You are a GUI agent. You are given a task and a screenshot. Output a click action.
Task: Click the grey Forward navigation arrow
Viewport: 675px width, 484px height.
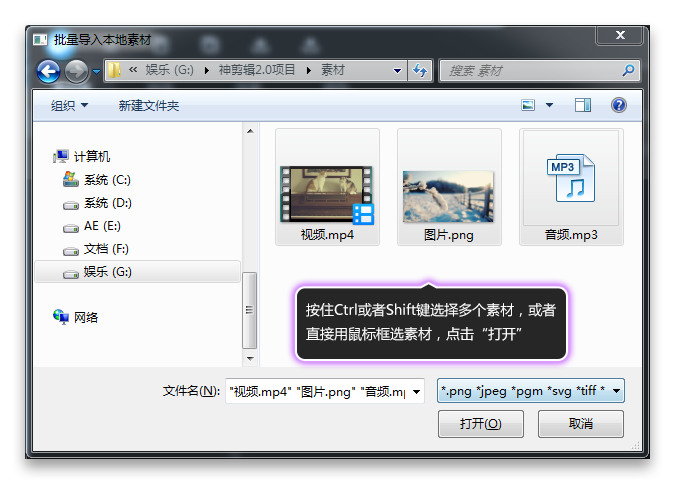(x=76, y=71)
